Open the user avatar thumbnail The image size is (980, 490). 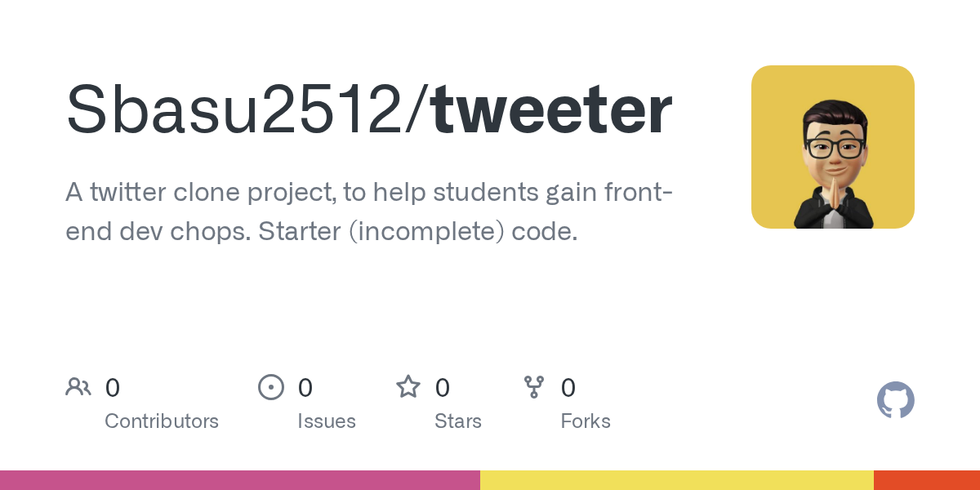(832, 147)
